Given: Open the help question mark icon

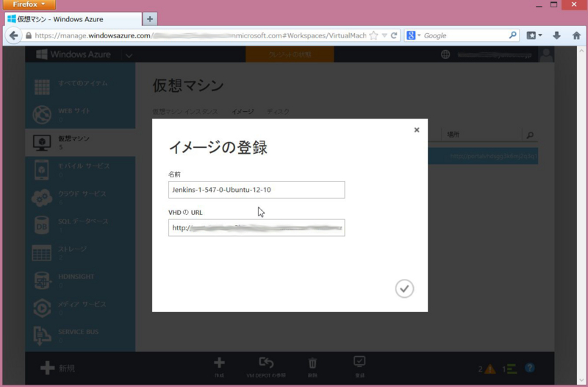Looking at the screenshot, I should coord(529,368).
